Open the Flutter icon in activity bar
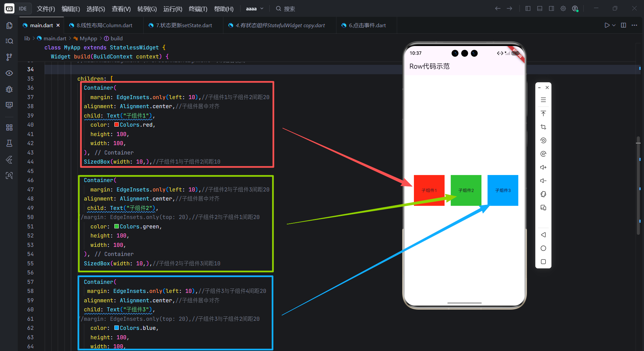Screen dimensions: 644x351 (9, 160)
